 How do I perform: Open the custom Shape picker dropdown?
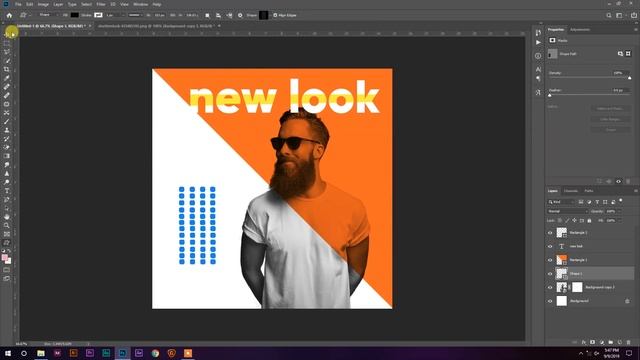point(264,15)
